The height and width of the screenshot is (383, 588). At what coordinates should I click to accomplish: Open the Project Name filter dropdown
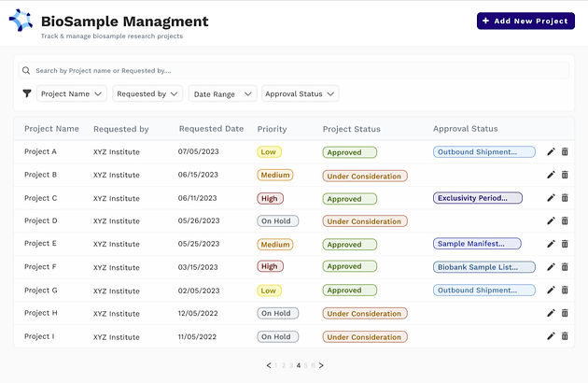72,93
